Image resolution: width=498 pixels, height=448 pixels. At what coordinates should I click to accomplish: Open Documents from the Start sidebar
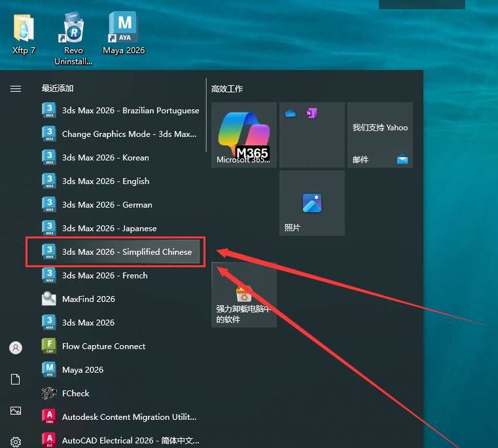click(x=16, y=379)
